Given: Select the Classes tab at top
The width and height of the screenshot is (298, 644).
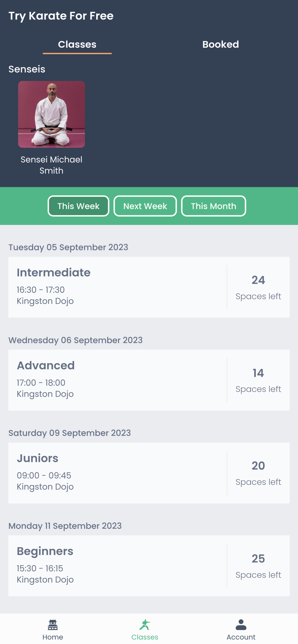Looking at the screenshot, I should coord(77,45).
